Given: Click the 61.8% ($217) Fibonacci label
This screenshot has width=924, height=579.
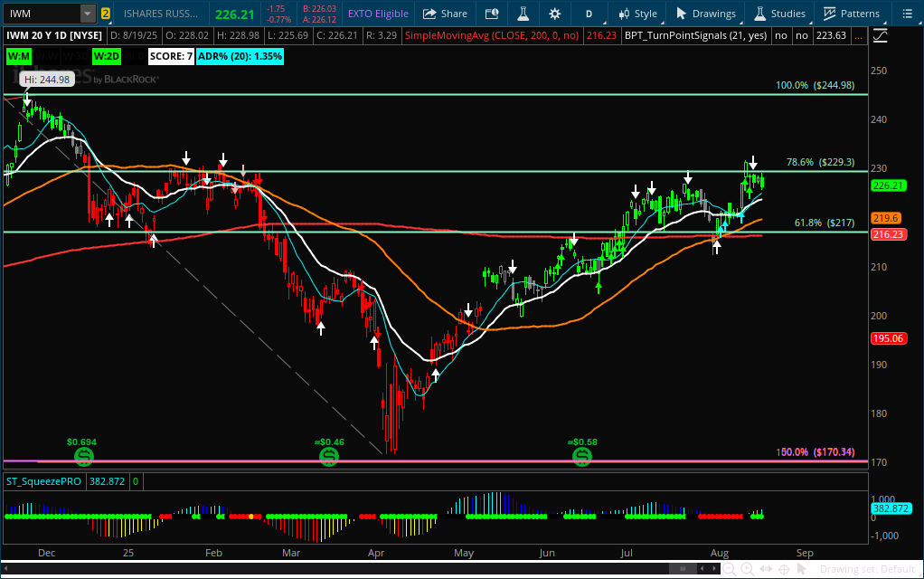Looking at the screenshot, I should click(x=825, y=223).
